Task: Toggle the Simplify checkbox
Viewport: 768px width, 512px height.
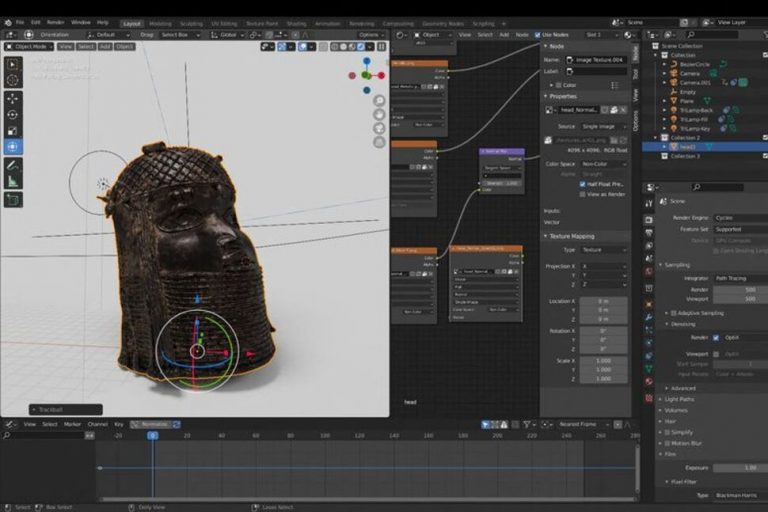Action: [667, 432]
